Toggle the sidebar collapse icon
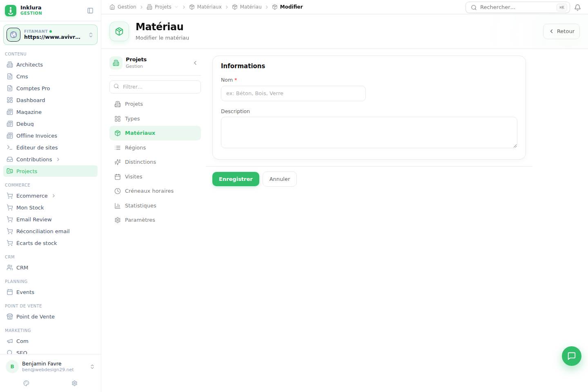The width and height of the screenshot is (588, 392). (90, 11)
